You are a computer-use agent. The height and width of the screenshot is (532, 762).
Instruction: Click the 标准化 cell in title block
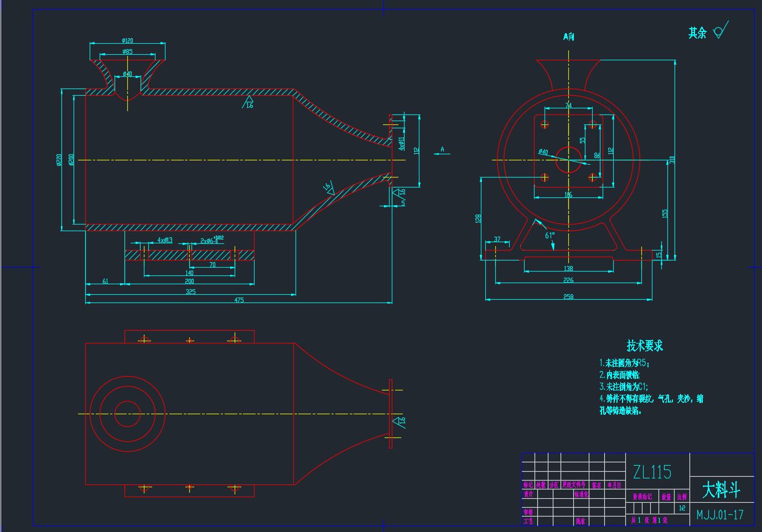click(x=581, y=494)
